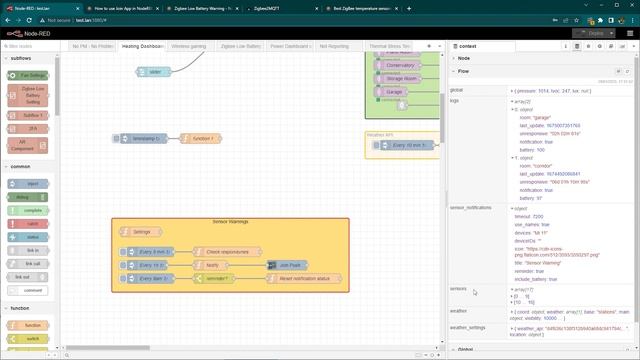The height and width of the screenshot is (360, 640).
Task: Select the function node in the palette
Action: [28, 325]
